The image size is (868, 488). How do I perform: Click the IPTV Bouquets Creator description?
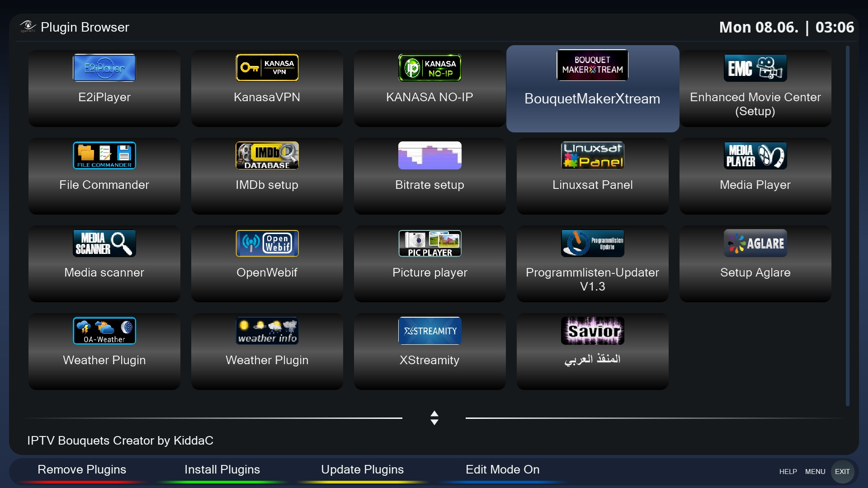click(120, 441)
